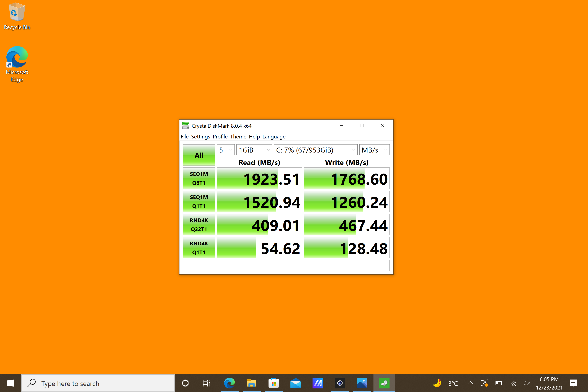This screenshot has width=588, height=392.
Task: Open Microsoft Edge desktop shortcut
Action: pos(17,64)
